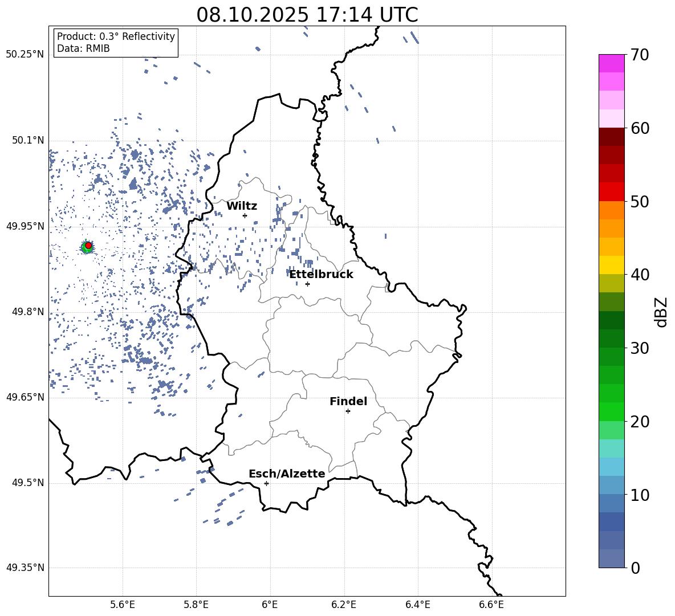Viewport: 675px width, 616px height.
Task: Click the Findel station cross marker
Action: pos(348,411)
